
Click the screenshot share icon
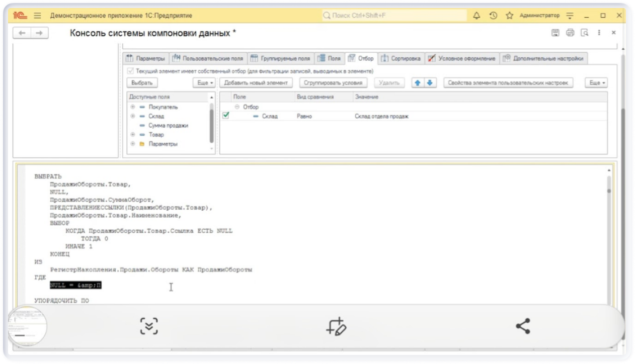(523, 326)
